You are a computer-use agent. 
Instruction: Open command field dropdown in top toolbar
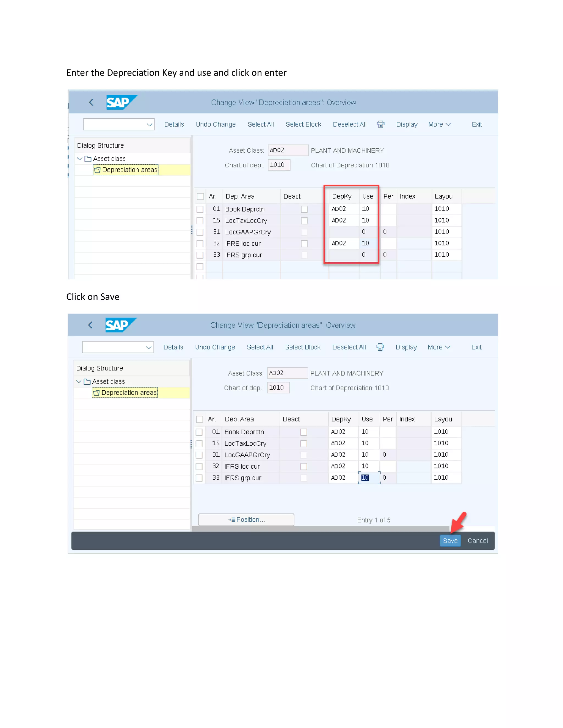click(150, 125)
